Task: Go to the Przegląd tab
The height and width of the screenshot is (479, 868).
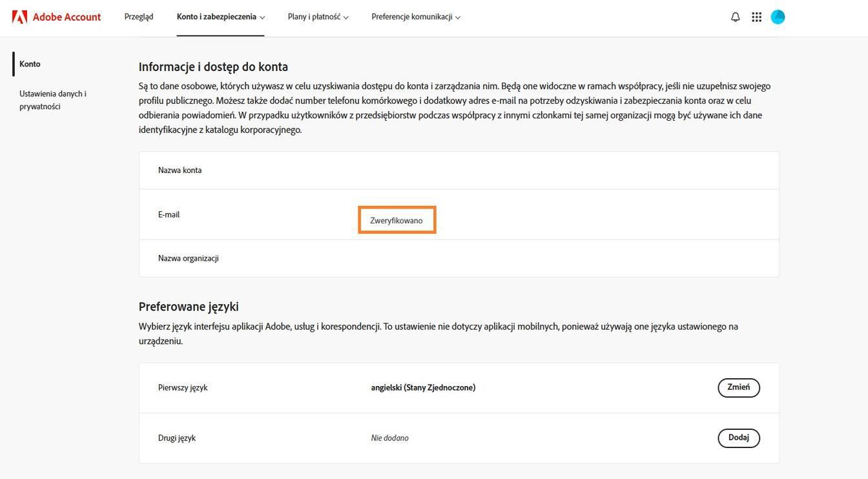Action: coord(139,17)
